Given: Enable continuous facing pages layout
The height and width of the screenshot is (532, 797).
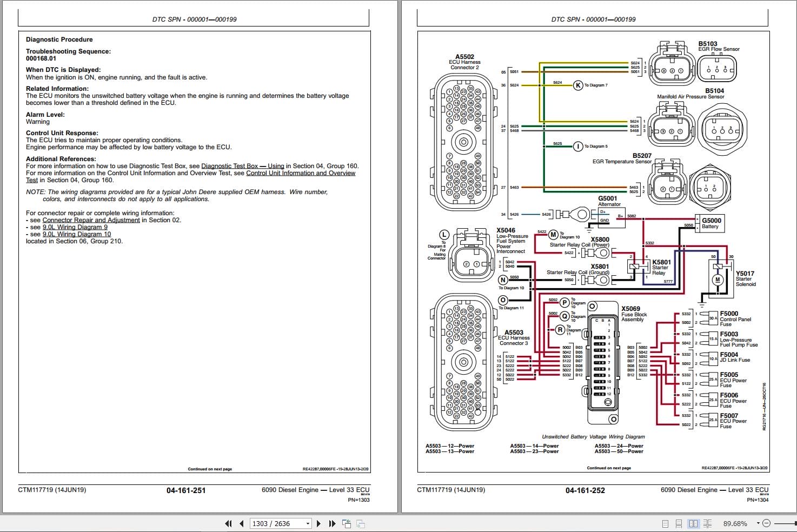Looking at the screenshot, I should (708, 523).
